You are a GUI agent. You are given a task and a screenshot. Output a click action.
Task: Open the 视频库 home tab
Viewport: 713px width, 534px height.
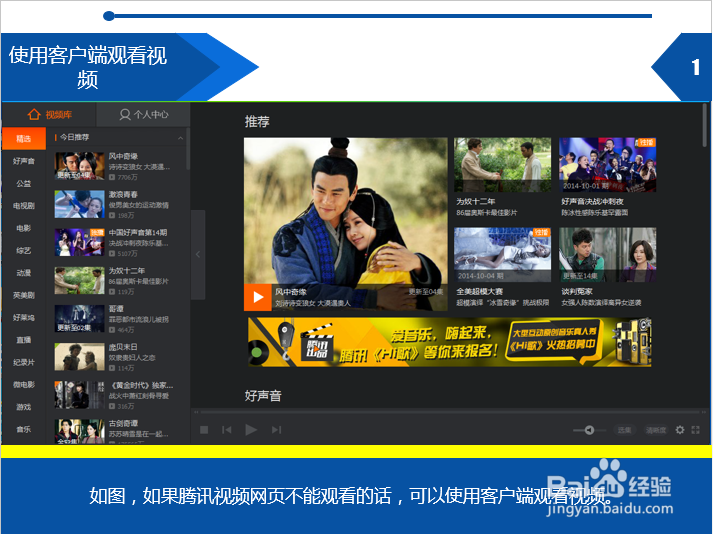49,115
